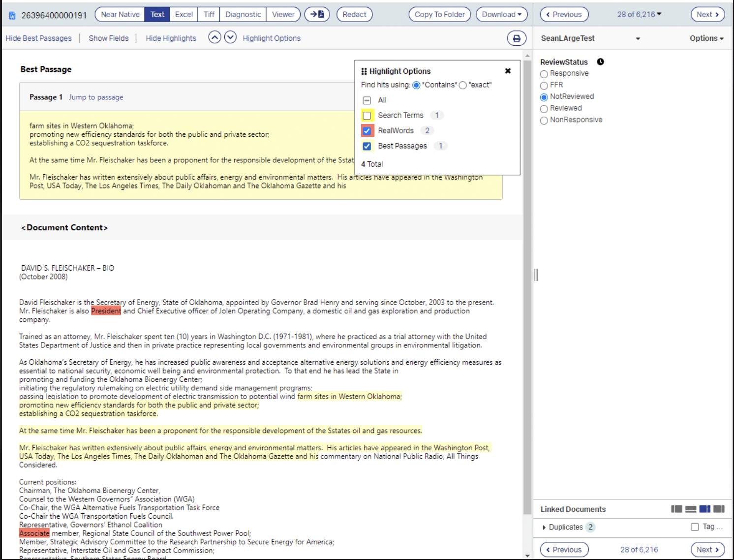
Task: Select first Linked Documents layout icon
Action: 676,509
